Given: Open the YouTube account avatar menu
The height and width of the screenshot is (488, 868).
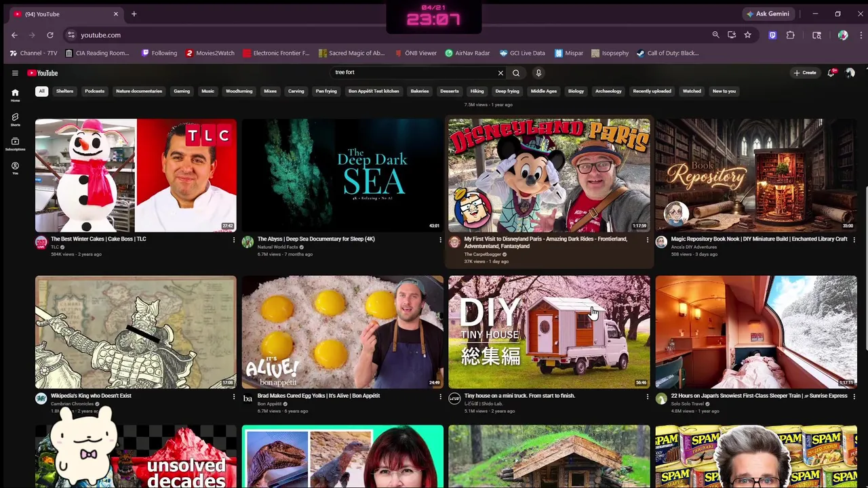Looking at the screenshot, I should [850, 73].
